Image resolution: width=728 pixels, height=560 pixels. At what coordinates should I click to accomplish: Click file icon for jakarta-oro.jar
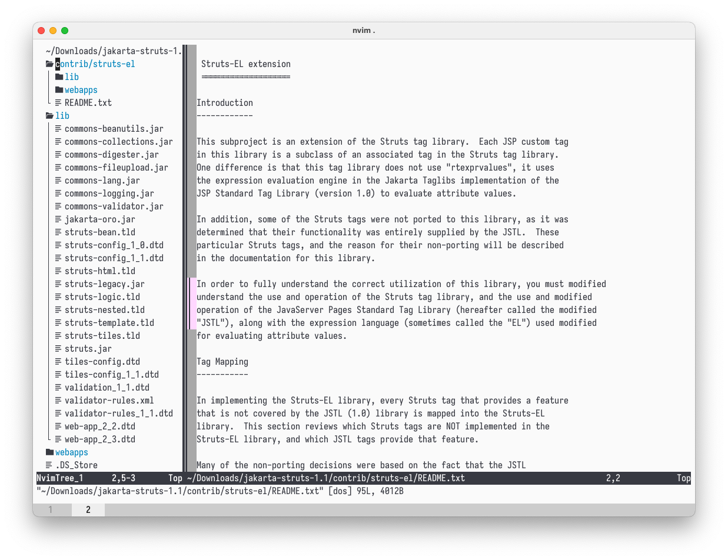click(x=58, y=219)
